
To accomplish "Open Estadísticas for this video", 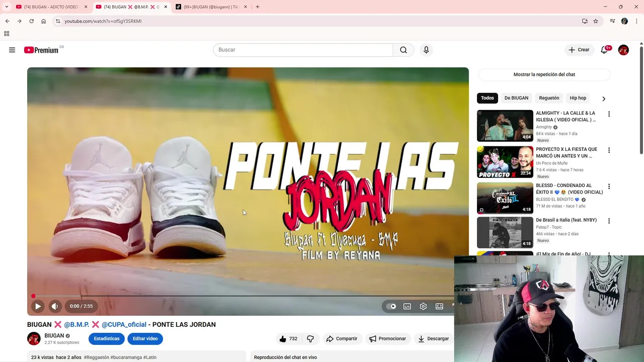I will [107, 339].
